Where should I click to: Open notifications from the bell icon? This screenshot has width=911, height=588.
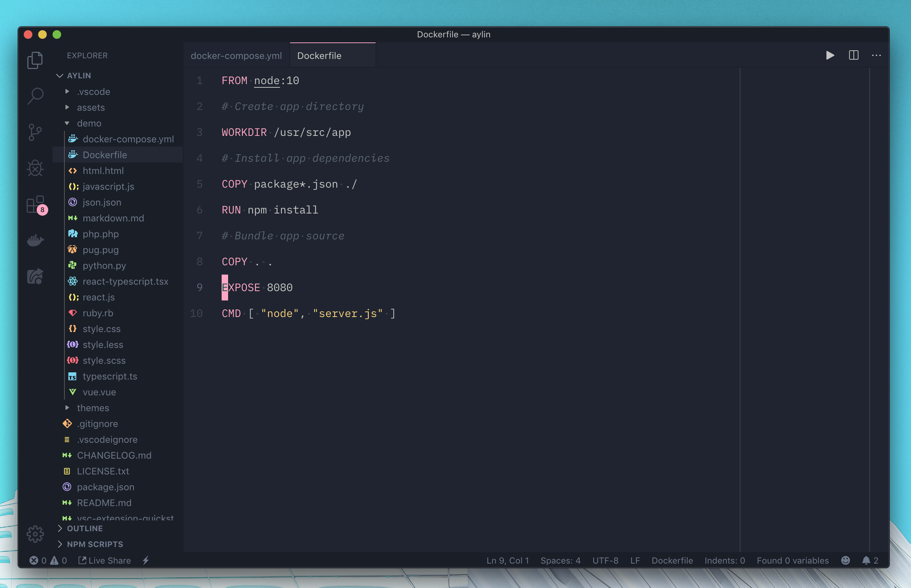pyautogui.click(x=866, y=560)
